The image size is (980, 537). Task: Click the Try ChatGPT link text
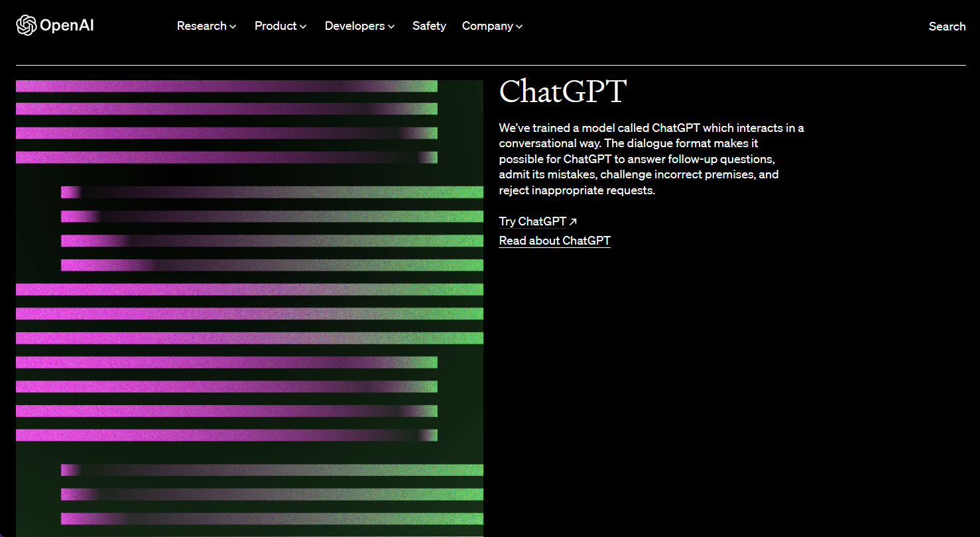click(532, 221)
